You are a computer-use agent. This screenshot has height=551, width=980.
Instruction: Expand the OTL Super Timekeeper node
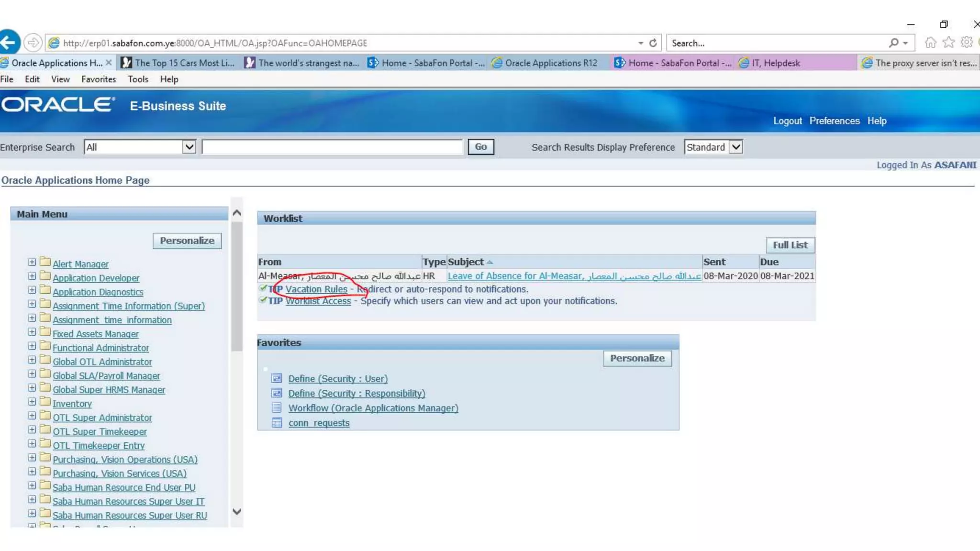32,430
